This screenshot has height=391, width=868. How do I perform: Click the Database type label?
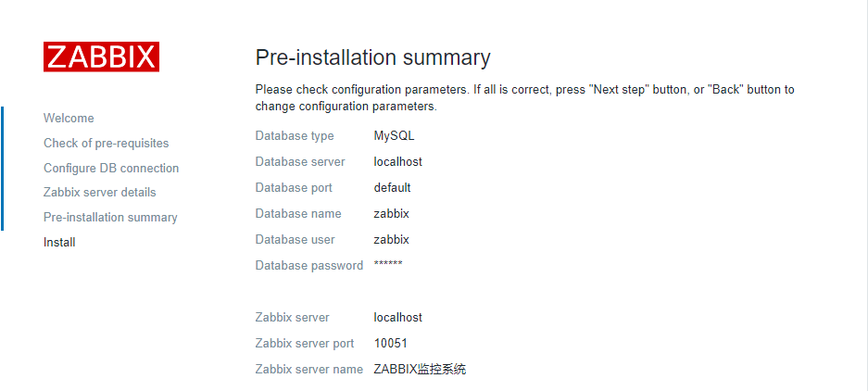click(x=295, y=136)
